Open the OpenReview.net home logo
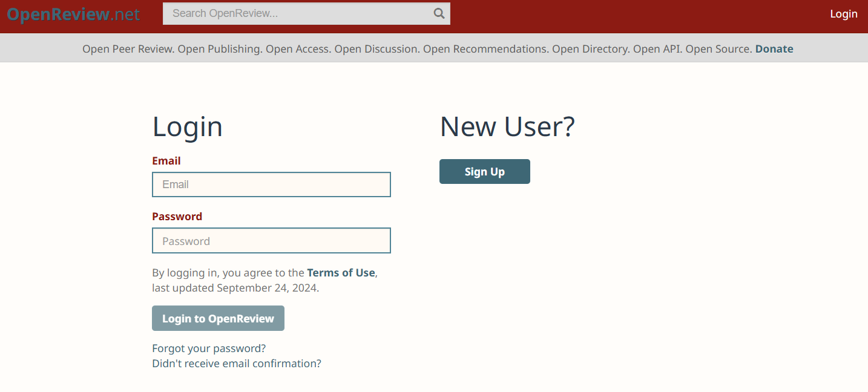The height and width of the screenshot is (392, 868). coord(73,15)
